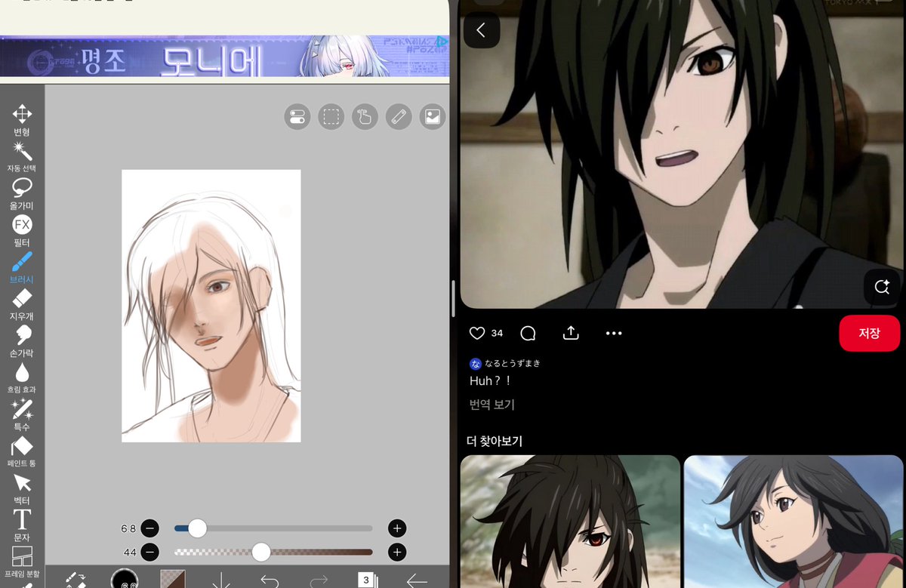Open more options three dots menu
The height and width of the screenshot is (588, 906).
614,333
